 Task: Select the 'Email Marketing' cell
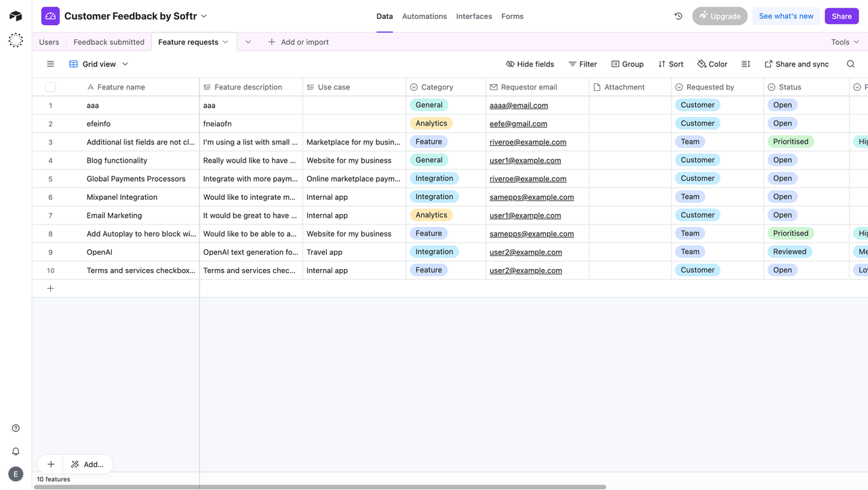pyautogui.click(x=142, y=216)
